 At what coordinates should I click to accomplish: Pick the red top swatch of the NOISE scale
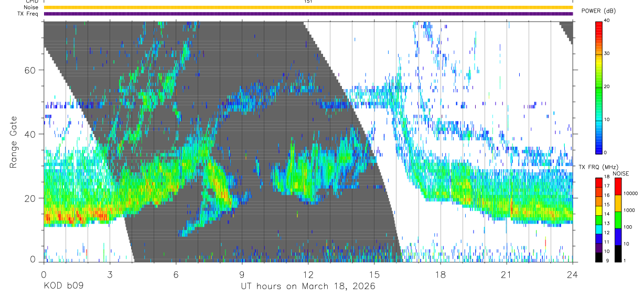click(617, 186)
